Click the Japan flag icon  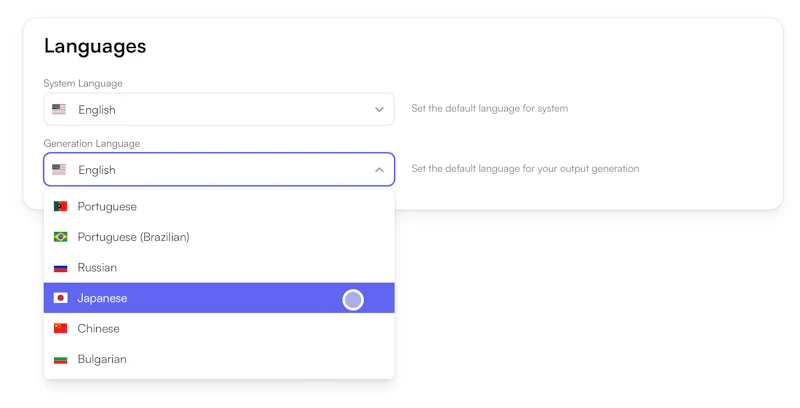(61, 298)
